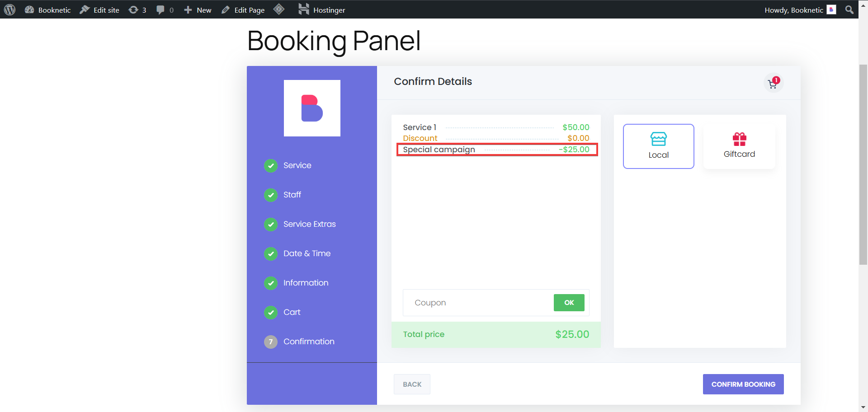Go to the Date & Time step
The image size is (868, 412).
coord(307,253)
